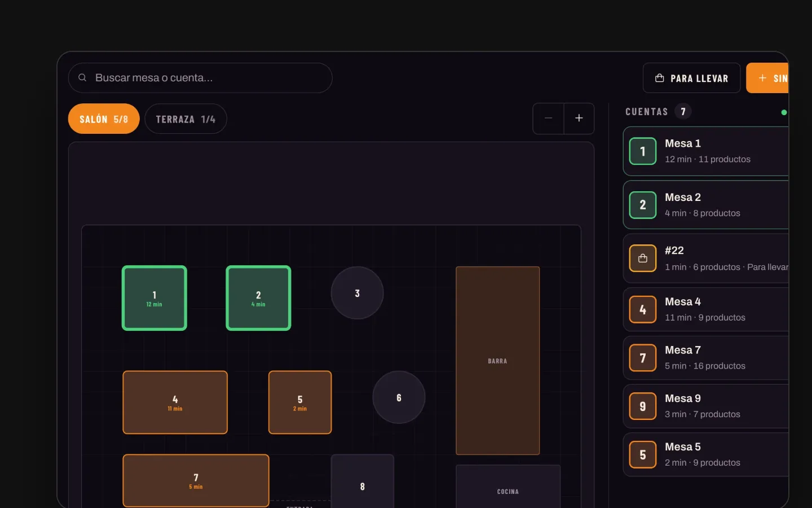Click number badge 9 in Cuentas list
This screenshot has width=812, height=508.
coord(643,406)
